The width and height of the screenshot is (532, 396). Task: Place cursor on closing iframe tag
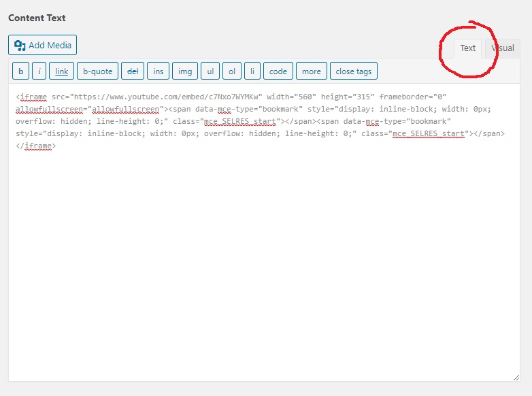tap(35, 146)
